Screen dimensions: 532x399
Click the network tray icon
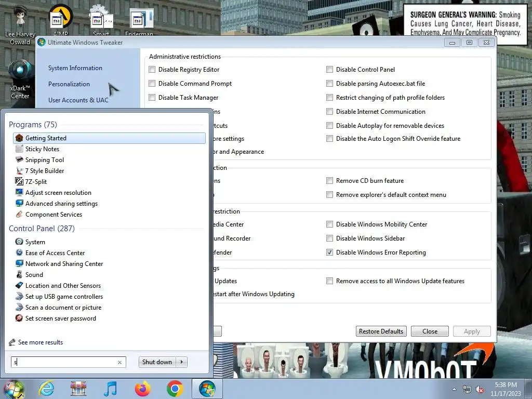[467, 390]
